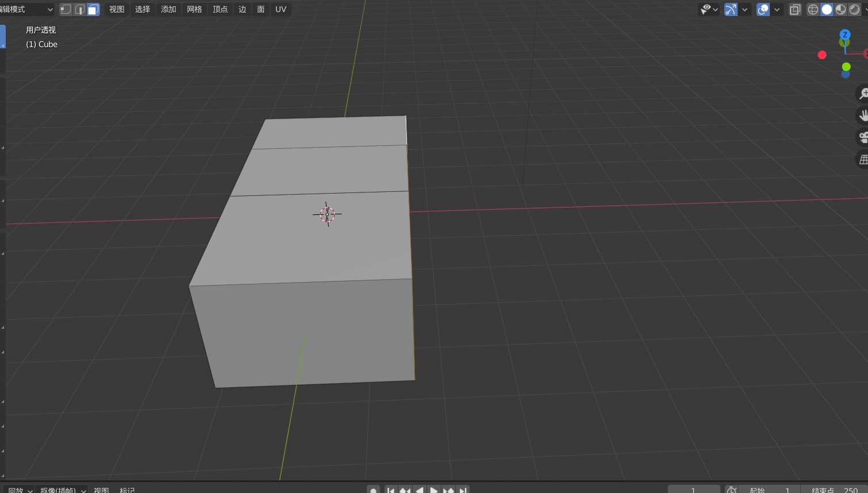The image size is (868, 493).
Task: Select the front face of the cube
Action: click(x=308, y=333)
